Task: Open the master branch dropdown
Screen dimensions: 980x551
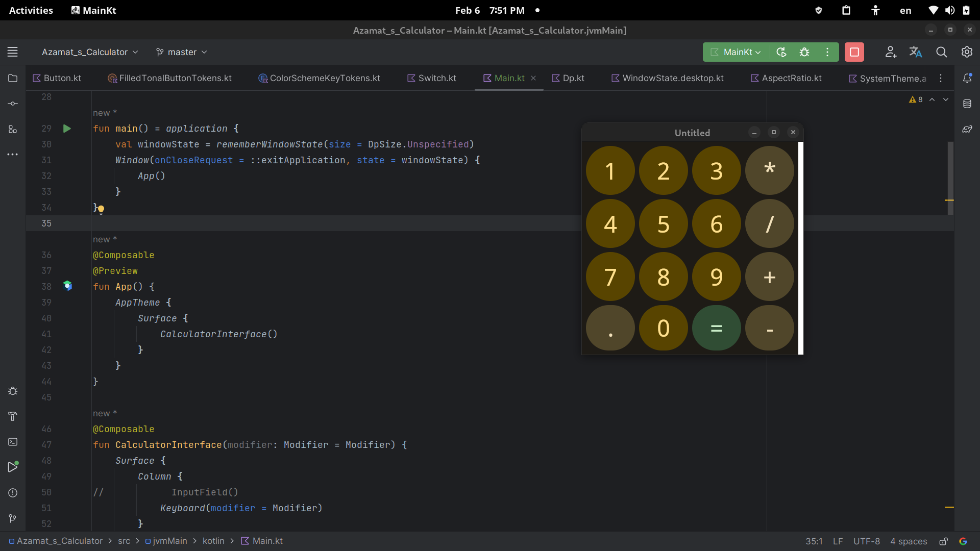Action: tap(181, 52)
